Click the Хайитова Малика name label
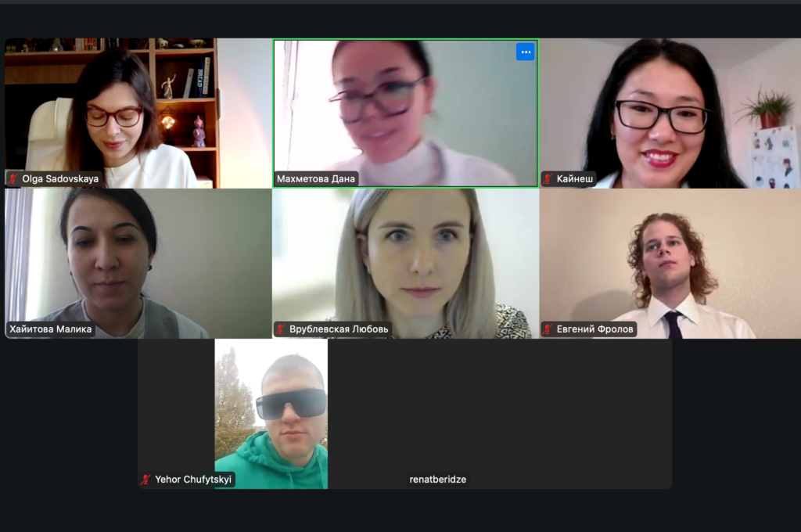The image size is (801, 532). click(51, 329)
